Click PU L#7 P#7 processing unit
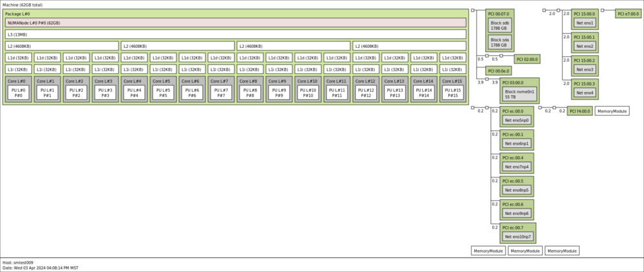 point(221,93)
